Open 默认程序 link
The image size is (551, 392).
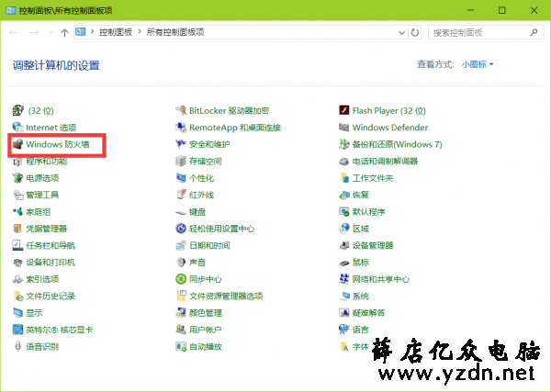point(368,212)
